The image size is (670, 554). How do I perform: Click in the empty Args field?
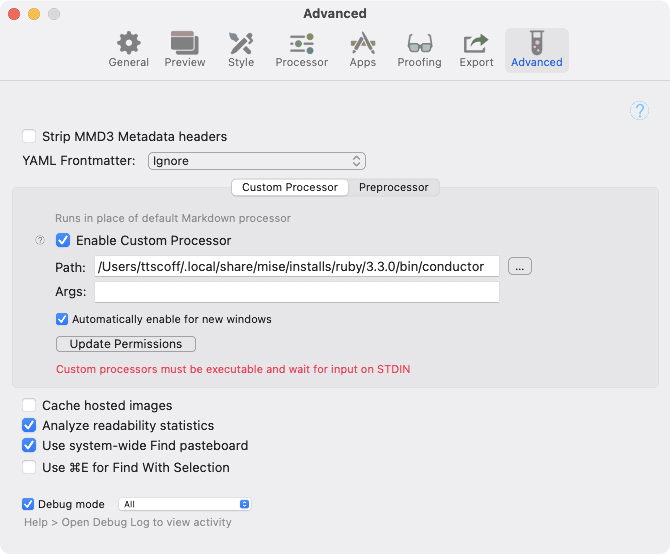point(297,292)
